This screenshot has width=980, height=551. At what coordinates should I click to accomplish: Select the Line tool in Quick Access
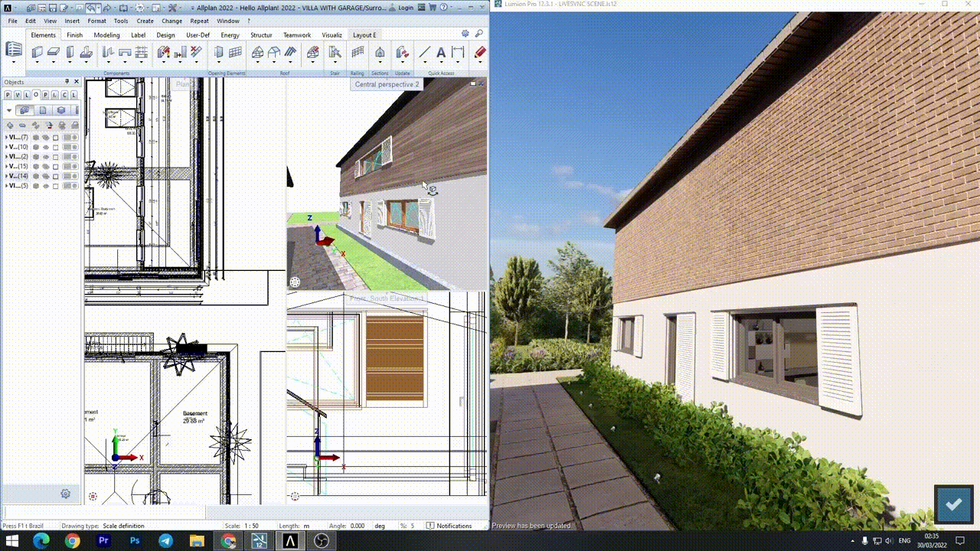[x=425, y=52]
